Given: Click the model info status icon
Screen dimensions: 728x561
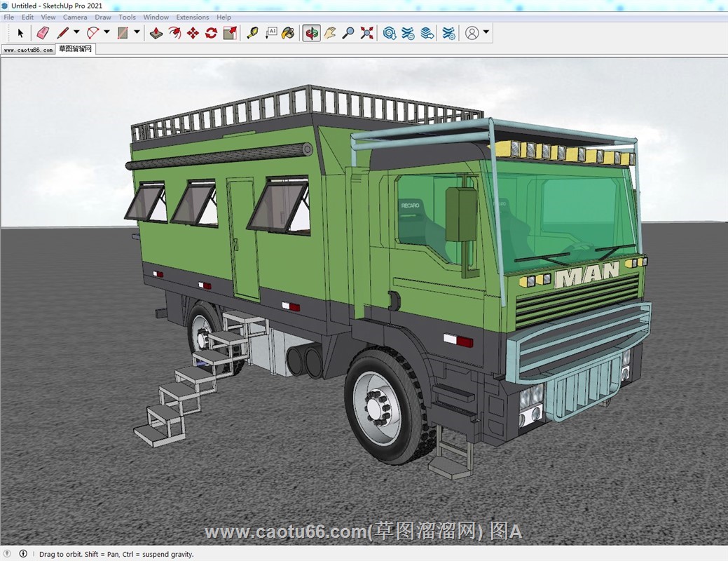Looking at the screenshot, I should pos(23,553).
